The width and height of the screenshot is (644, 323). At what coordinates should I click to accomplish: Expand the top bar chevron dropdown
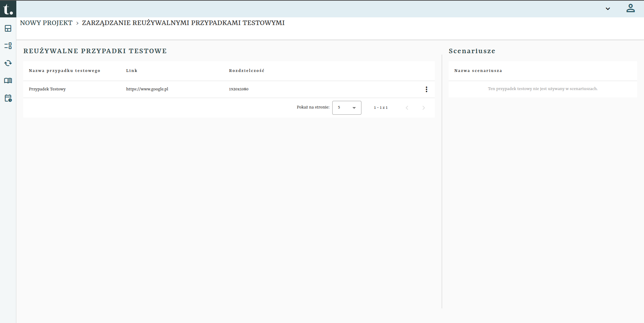608,9
